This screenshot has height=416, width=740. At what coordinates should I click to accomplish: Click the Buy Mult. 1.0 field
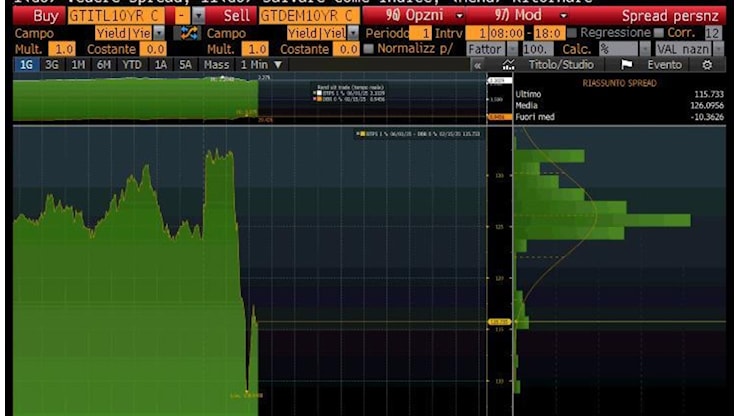(x=62, y=49)
